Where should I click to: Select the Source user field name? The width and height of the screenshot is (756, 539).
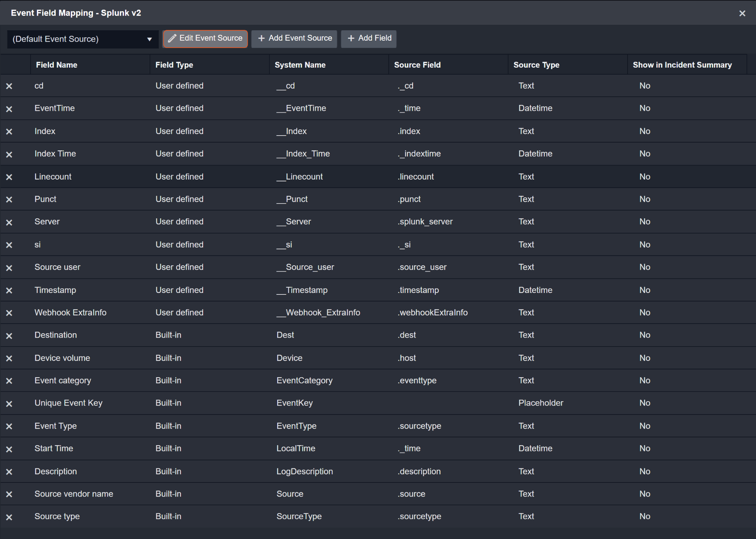tap(57, 267)
